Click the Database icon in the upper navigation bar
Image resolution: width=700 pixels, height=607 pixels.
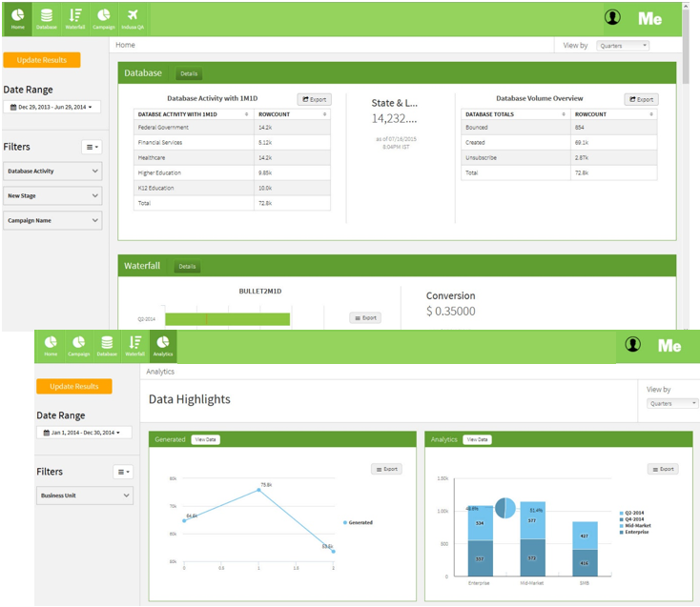pos(46,17)
